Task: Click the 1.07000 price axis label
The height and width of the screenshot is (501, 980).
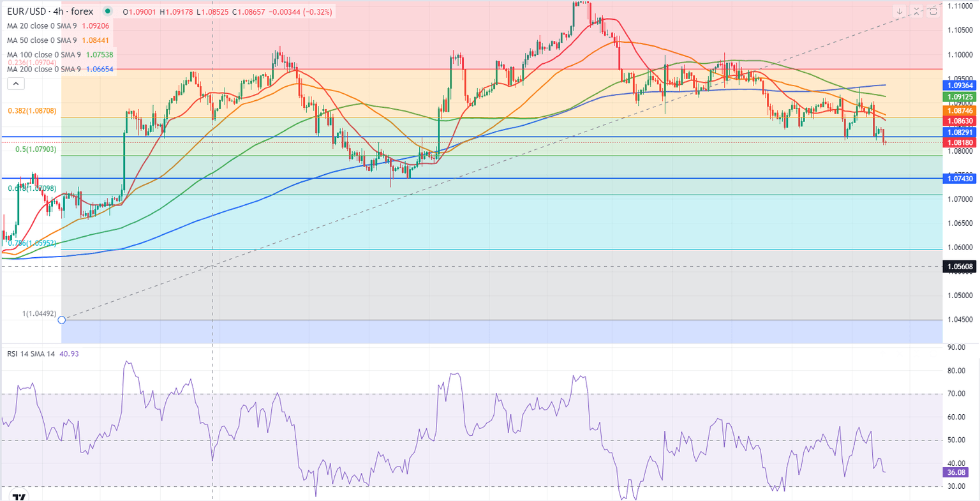Action: (960, 199)
